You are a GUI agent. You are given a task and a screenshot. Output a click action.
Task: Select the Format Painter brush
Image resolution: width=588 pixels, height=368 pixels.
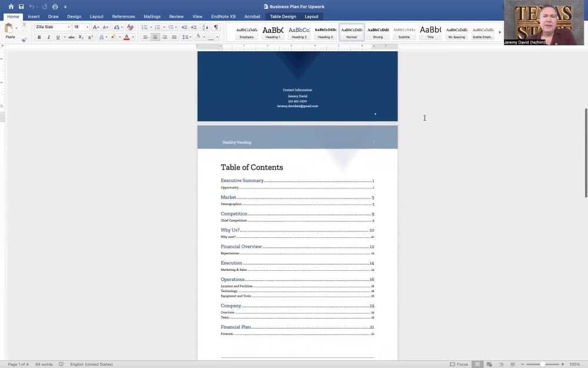24,39
